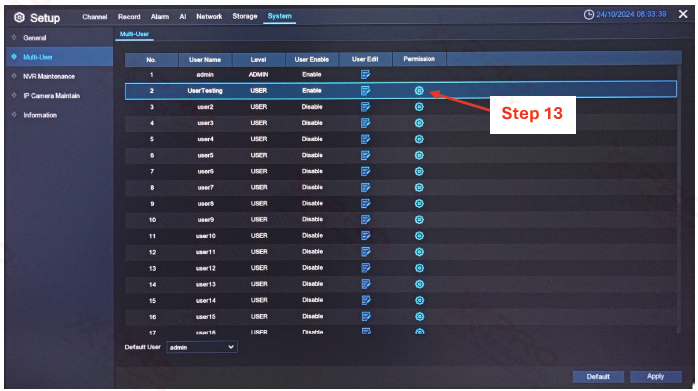The width and height of the screenshot is (698, 391).
Task: Edit the user8 account
Action: (365, 204)
